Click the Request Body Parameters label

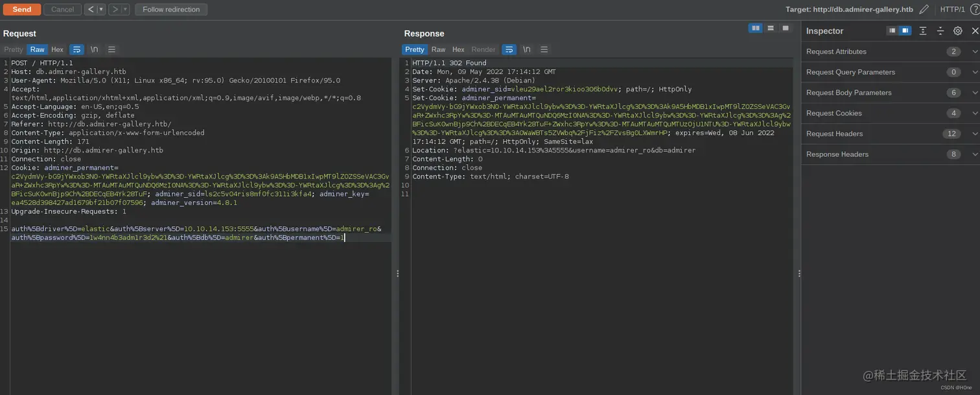[849, 93]
